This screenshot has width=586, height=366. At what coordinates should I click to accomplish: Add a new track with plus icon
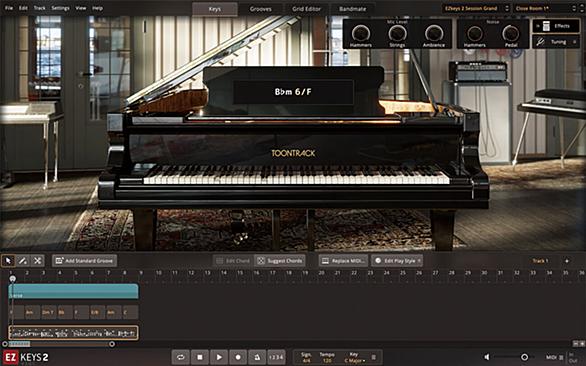(x=567, y=261)
